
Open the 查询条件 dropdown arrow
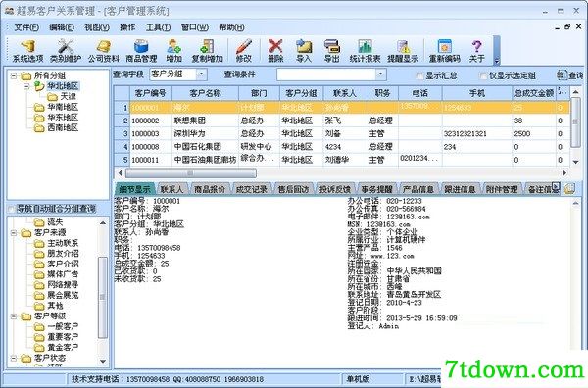(x=380, y=74)
